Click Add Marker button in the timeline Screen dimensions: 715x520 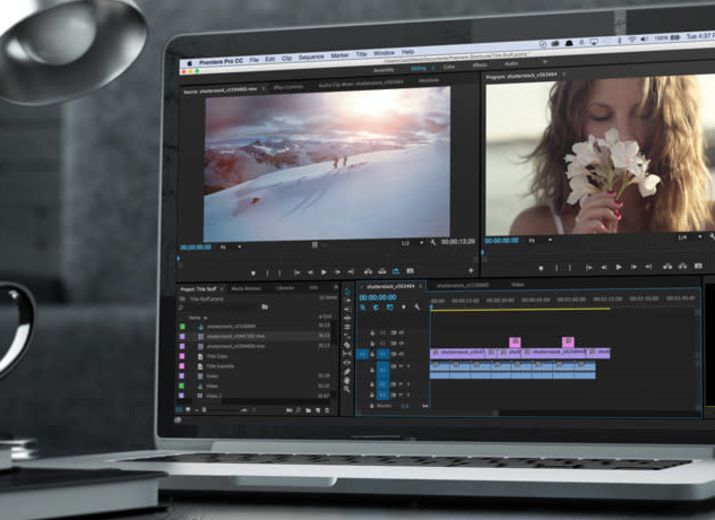tap(404, 307)
